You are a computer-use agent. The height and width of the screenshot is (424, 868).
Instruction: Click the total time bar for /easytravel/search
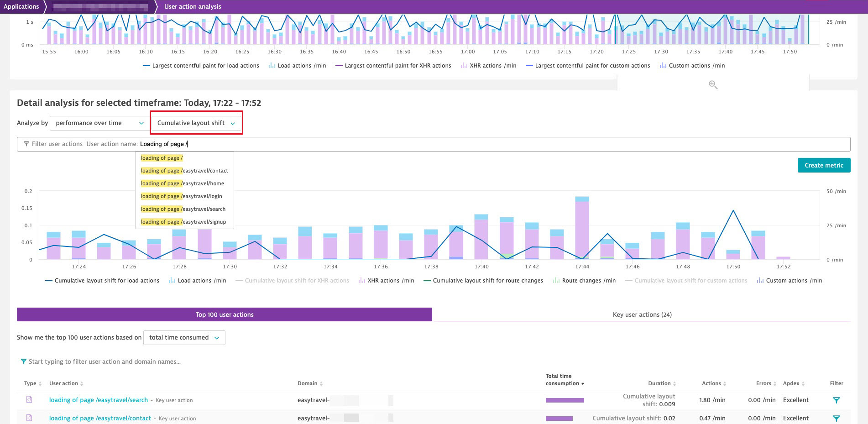click(565, 400)
